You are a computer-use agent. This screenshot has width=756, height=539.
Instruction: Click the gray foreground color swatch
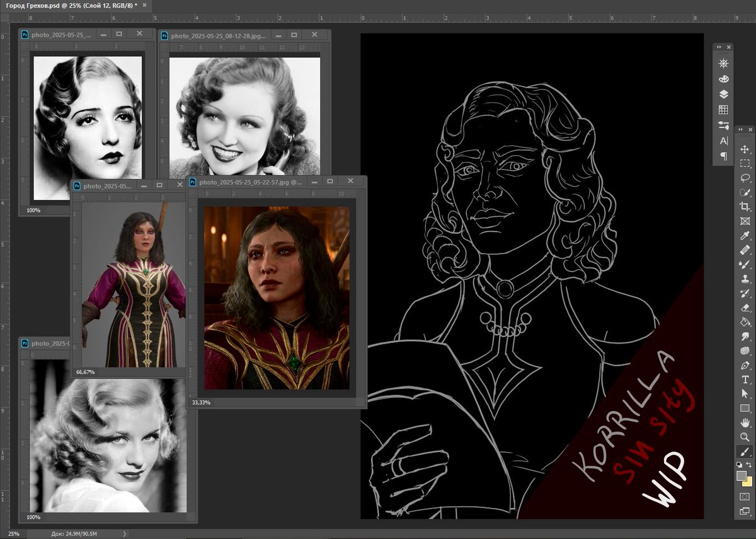742,475
